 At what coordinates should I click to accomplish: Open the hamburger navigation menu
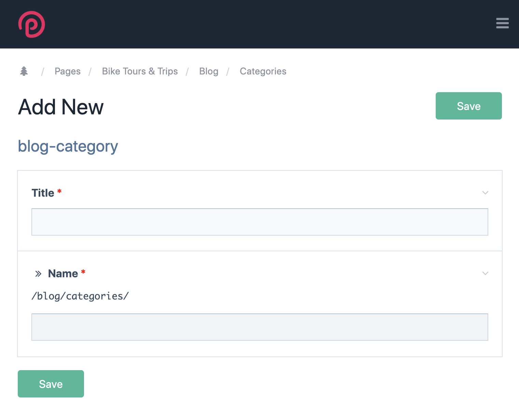click(502, 24)
